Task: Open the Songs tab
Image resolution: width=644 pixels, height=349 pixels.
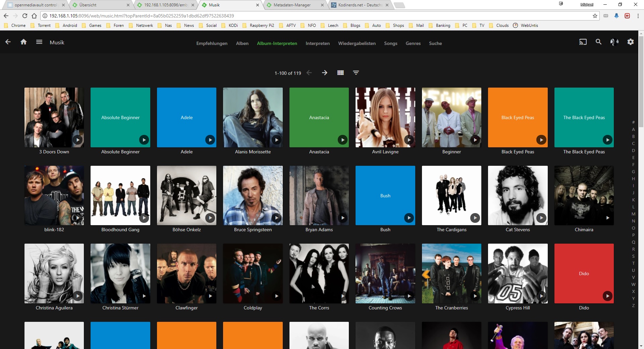Action: 391,43
